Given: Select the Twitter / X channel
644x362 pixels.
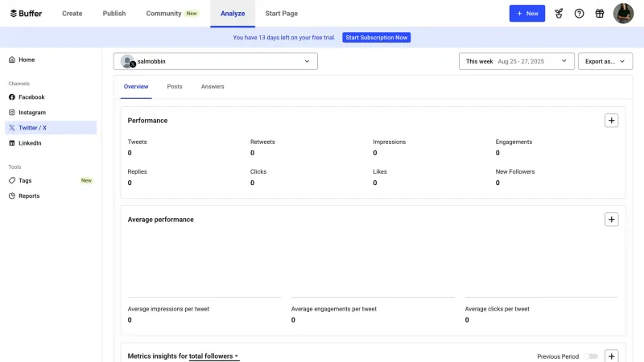Looking at the screenshot, I should [51, 128].
